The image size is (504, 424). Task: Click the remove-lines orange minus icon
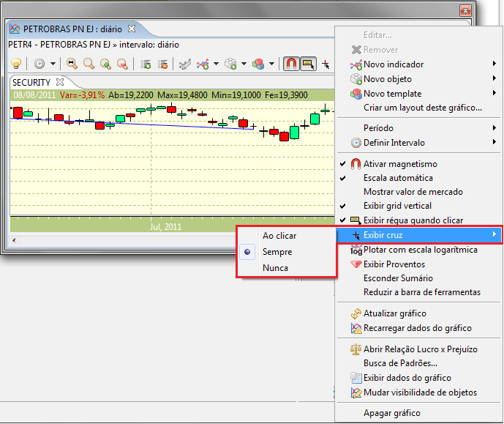pos(162,64)
